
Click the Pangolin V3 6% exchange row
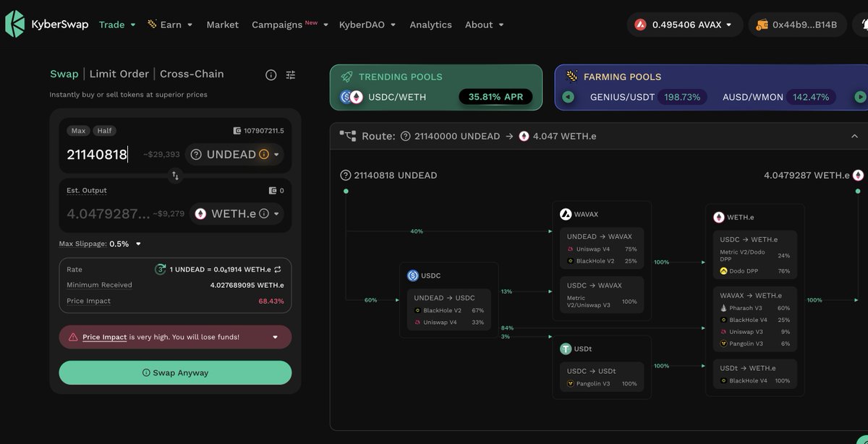(x=755, y=343)
